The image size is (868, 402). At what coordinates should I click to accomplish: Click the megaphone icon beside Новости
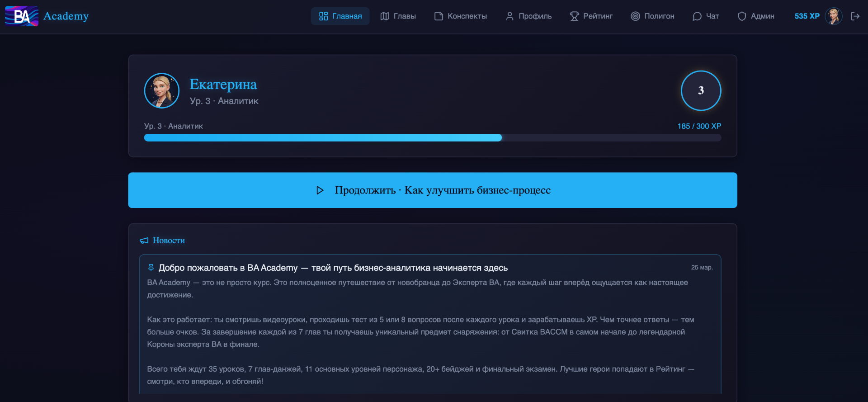144,241
